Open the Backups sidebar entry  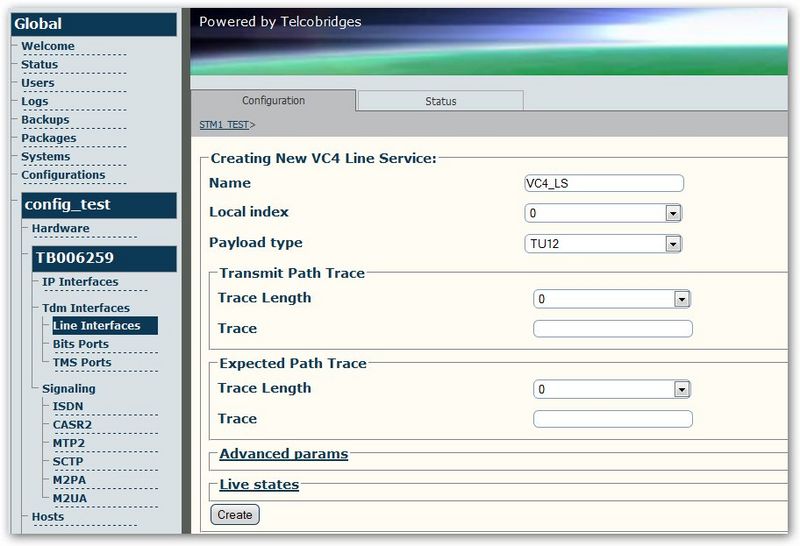click(45, 119)
